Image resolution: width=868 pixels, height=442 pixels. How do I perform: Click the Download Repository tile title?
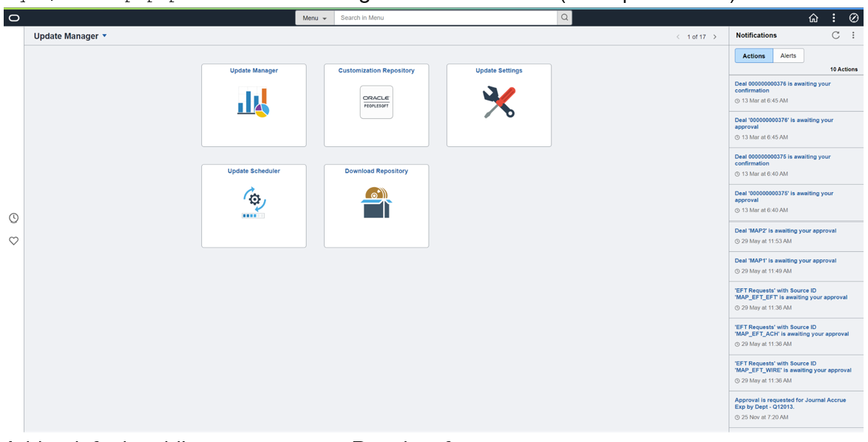click(376, 171)
